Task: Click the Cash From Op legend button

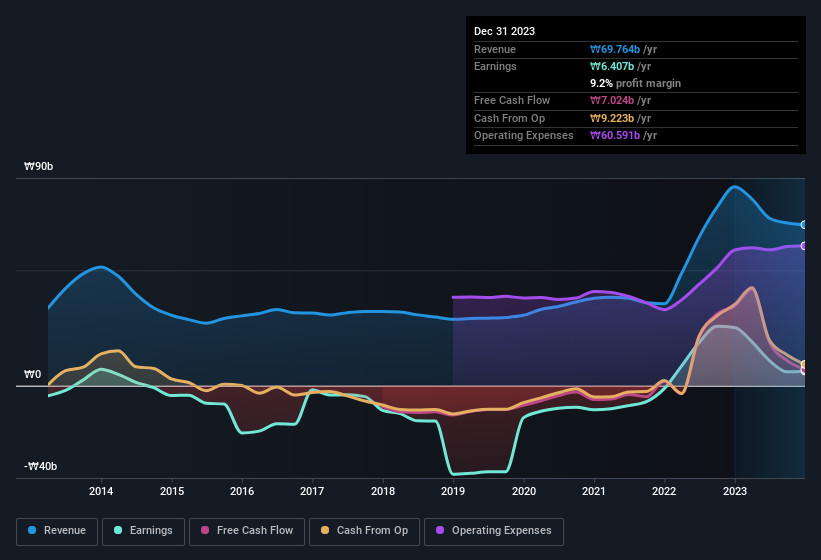Action: click(x=364, y=531)
